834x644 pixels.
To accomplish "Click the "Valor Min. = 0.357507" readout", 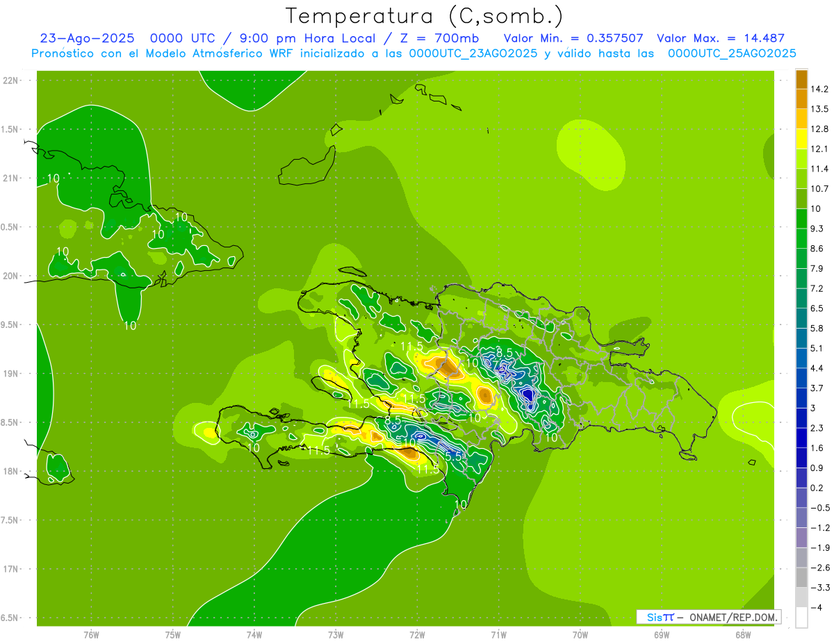I will (x=573, y=38).
